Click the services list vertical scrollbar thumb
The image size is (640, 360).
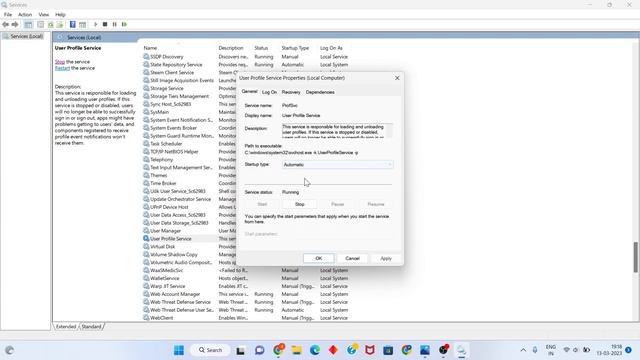coord(636,257)
